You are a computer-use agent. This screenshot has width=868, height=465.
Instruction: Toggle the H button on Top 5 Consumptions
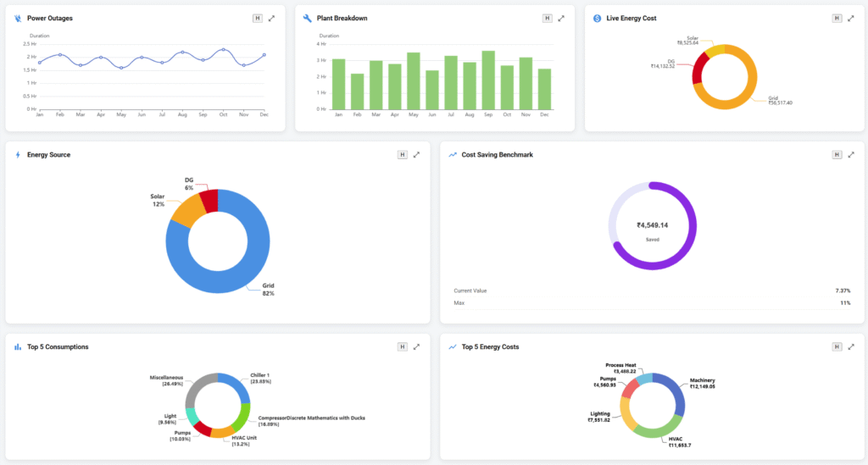point(403,346)
